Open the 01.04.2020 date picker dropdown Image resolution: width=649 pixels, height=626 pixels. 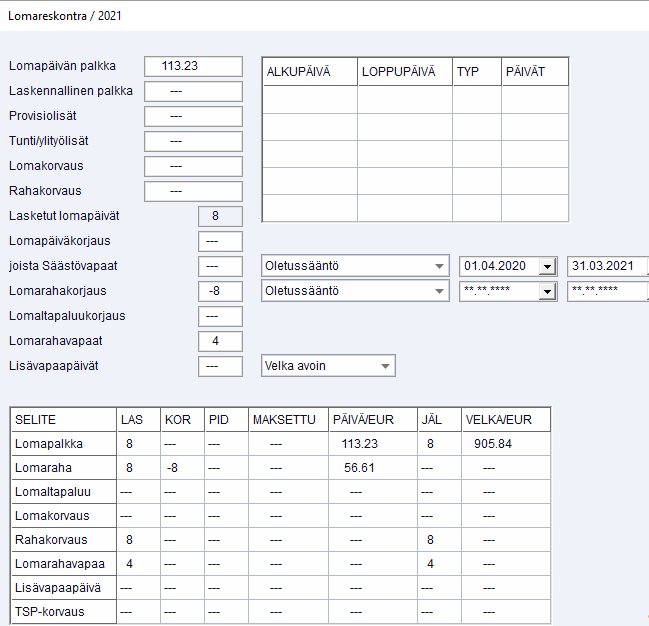click(x=546, y=266)
